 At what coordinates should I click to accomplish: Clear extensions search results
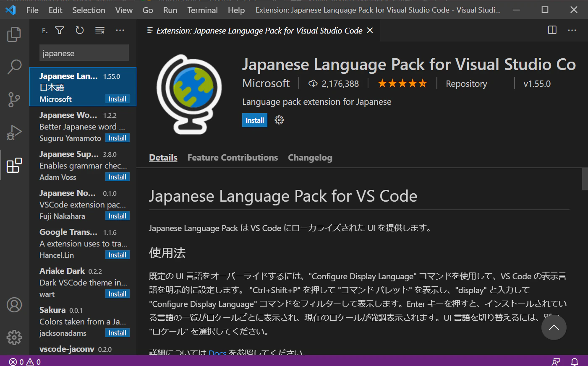(x=100, y=30)
